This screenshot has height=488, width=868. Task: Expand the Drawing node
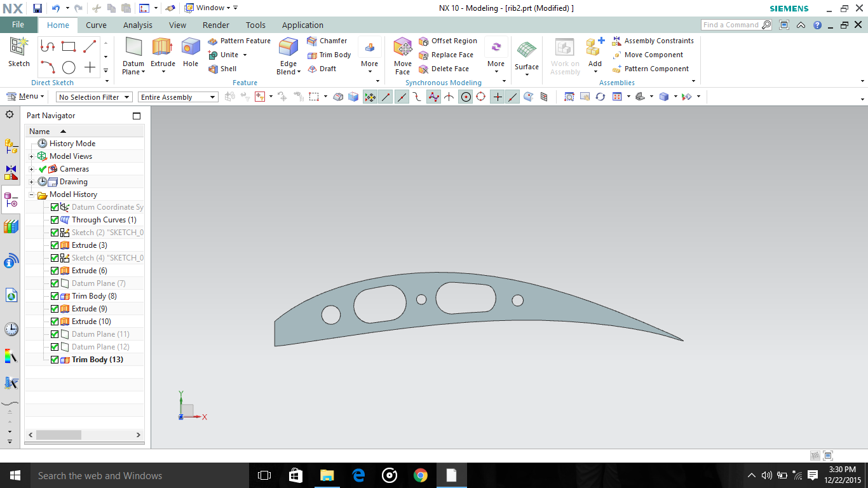[32, 182]
